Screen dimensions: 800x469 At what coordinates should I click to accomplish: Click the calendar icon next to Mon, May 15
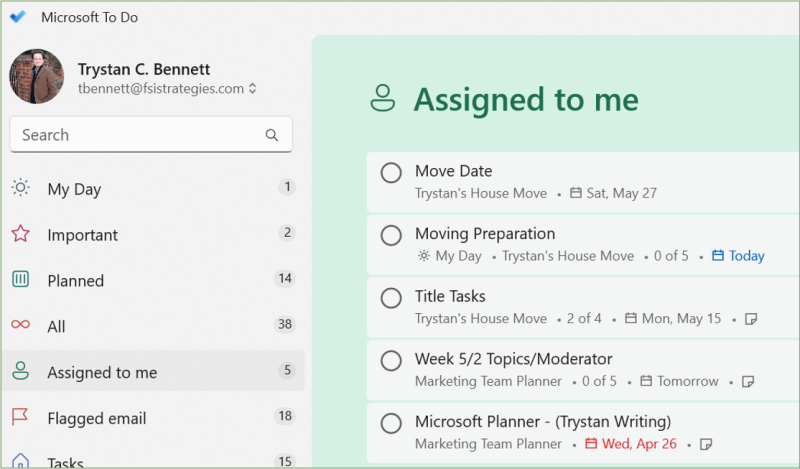tap(631, 318)
